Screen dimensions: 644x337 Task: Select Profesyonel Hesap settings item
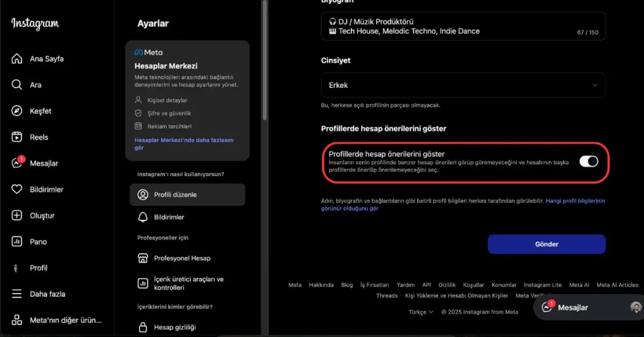pyautogui.click(x=187, y=258)
